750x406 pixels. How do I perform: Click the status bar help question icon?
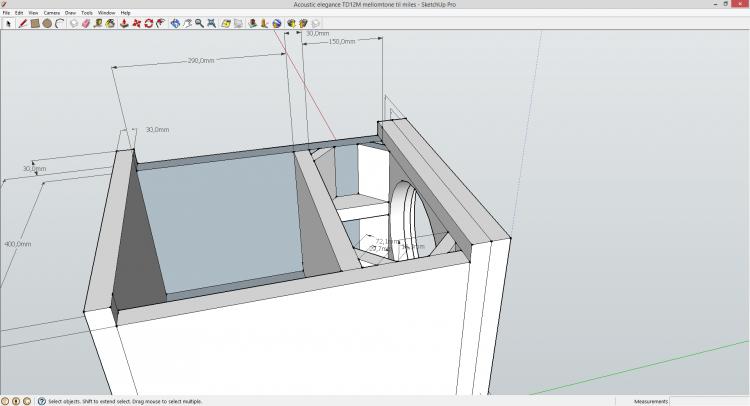pyautogui.click(x=41, y=401)
